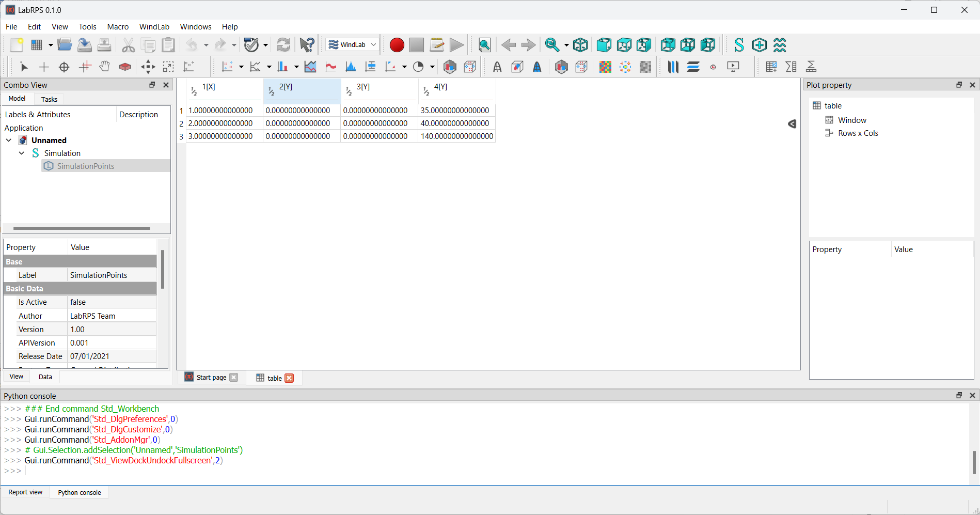Toggle floating for Plot property panel
Screen dimensions: 980x515
click(x=959, y=85)
